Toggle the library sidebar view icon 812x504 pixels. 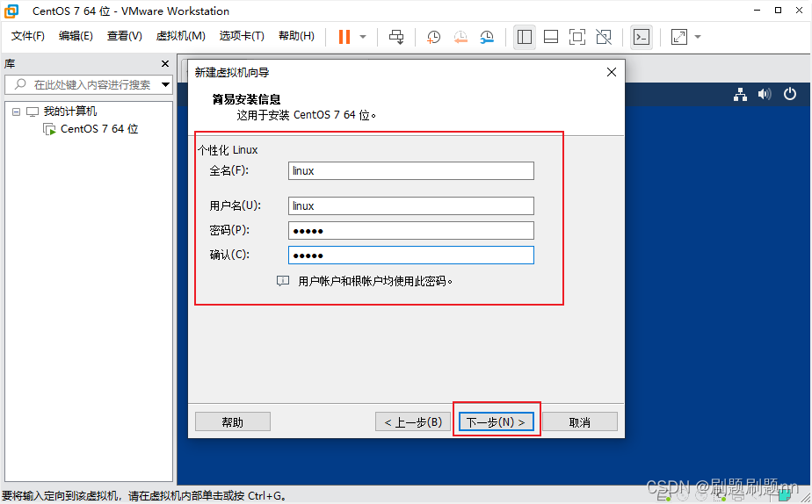click(525, 37)
